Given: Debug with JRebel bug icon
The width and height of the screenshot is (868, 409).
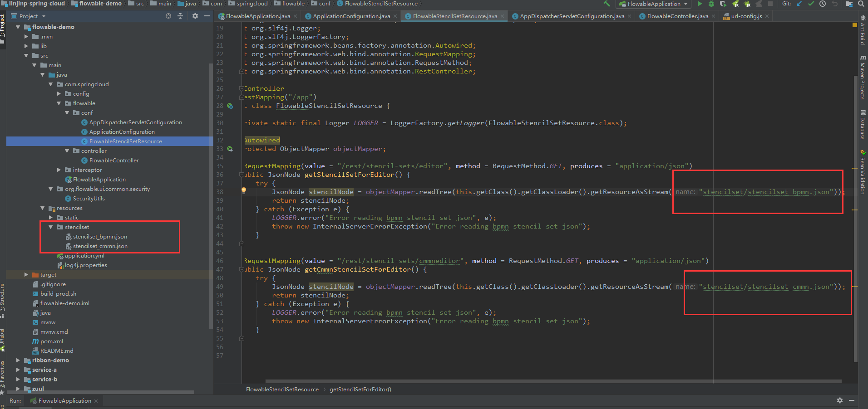Looking at the screenshot, I should [747, 4].
